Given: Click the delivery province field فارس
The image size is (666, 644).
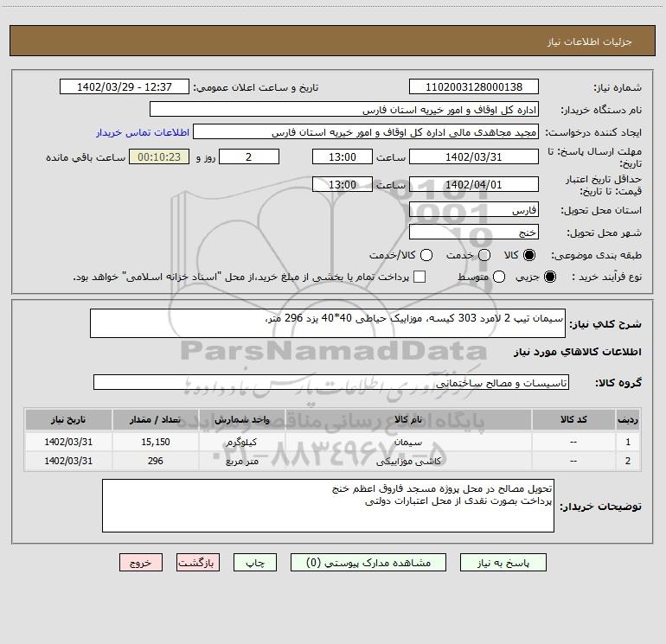Looking at the screenshot, I should [x=474, y=210].
